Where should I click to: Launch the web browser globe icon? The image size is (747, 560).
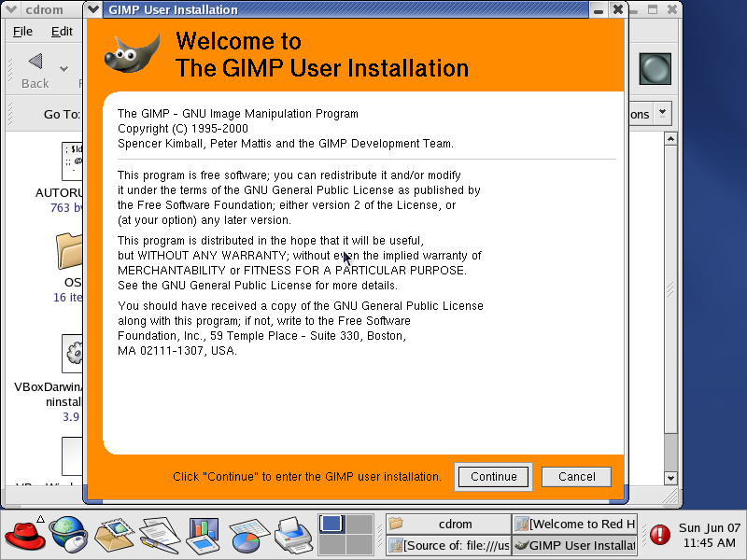tap(69, 535)
